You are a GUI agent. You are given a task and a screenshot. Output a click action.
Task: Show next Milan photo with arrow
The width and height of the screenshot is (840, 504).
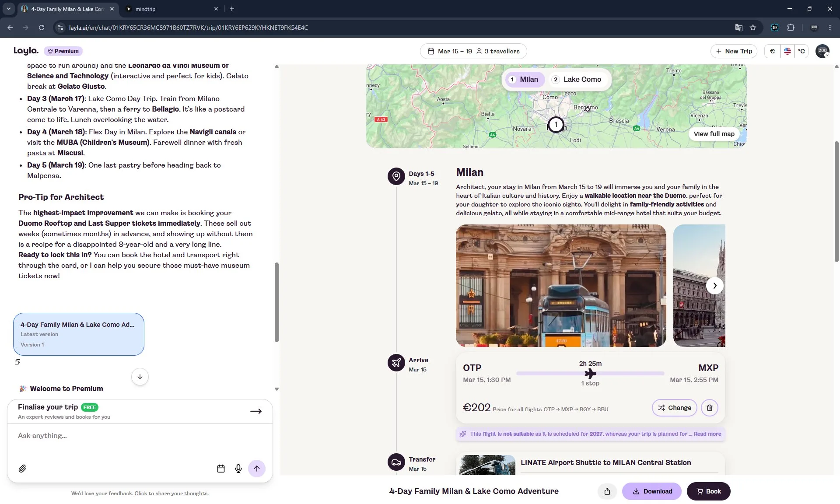[714, 286]
